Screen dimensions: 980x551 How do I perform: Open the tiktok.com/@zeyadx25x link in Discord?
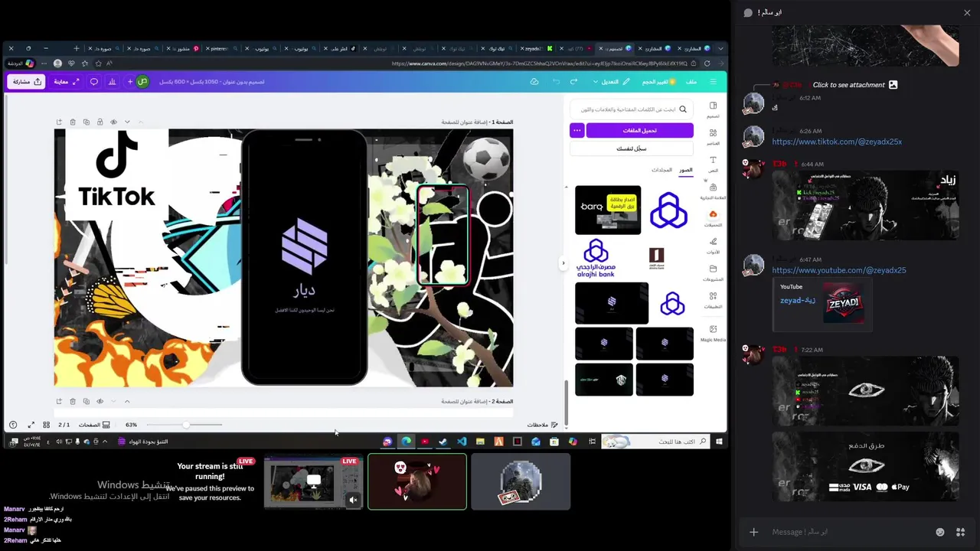pyautogui.click(x=837, y=142)
